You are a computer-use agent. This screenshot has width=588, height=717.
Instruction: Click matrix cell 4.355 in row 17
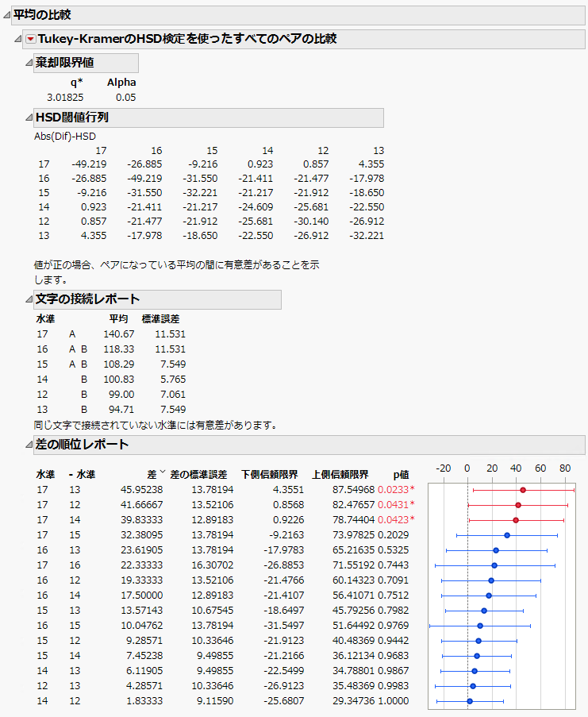[371, 164]
